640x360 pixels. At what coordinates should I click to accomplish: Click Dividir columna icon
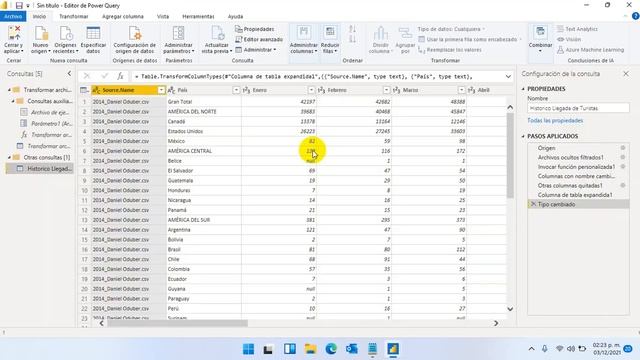[380, 33]
